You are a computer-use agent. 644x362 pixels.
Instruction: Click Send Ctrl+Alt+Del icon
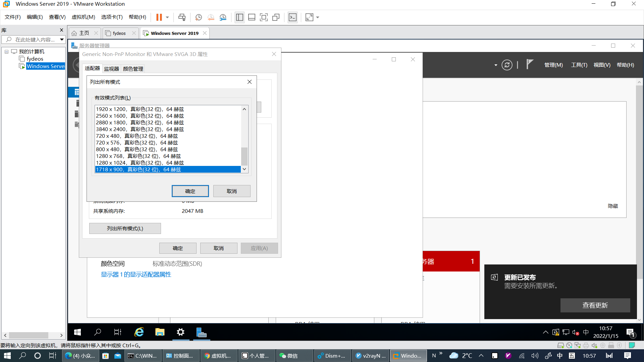click(182, 17)
